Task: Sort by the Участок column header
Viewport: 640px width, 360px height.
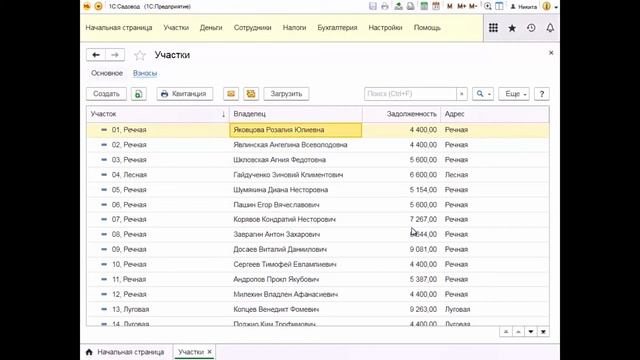Action: (x=158, y=114)
